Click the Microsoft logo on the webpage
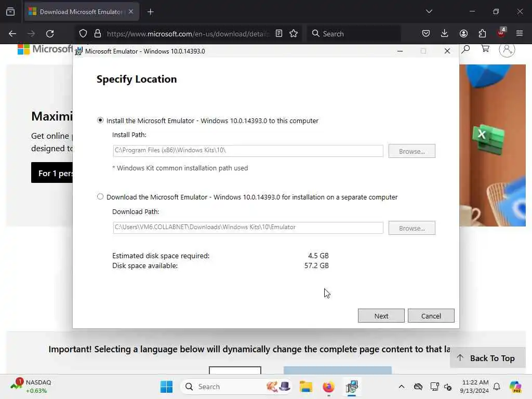The image size is (532, 399). [45, 49]
